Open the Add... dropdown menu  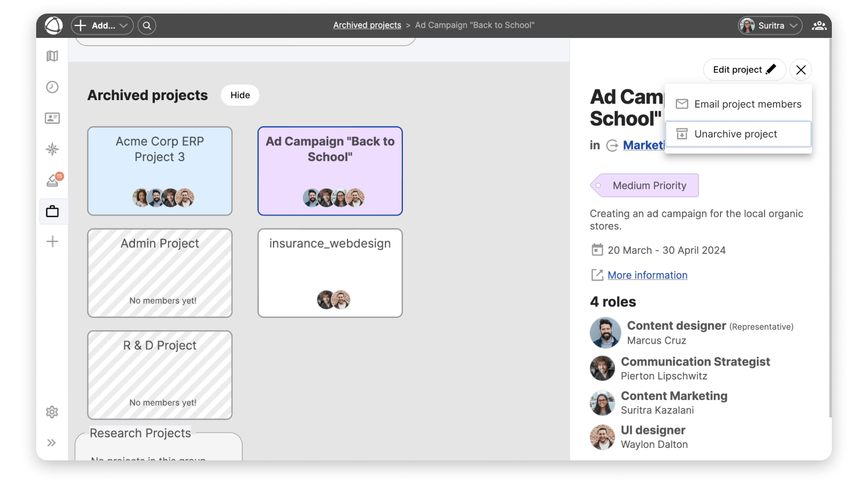click(x=102, y=25)
